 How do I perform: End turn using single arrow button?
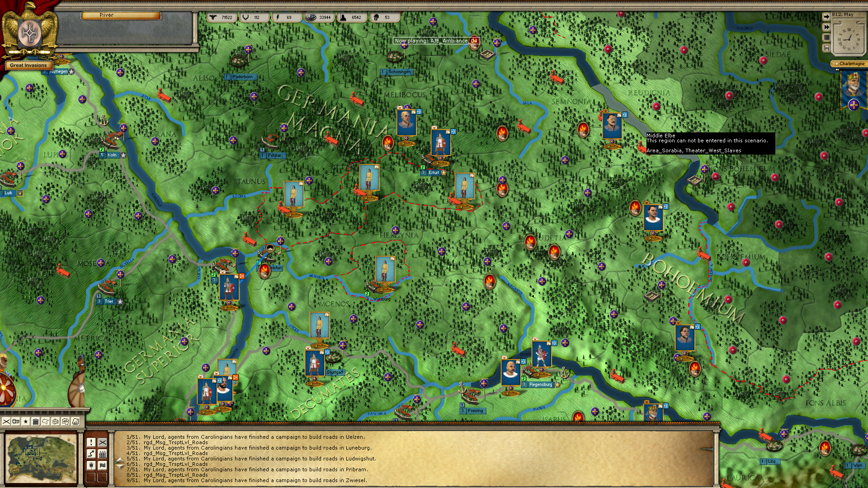(826, 17)
